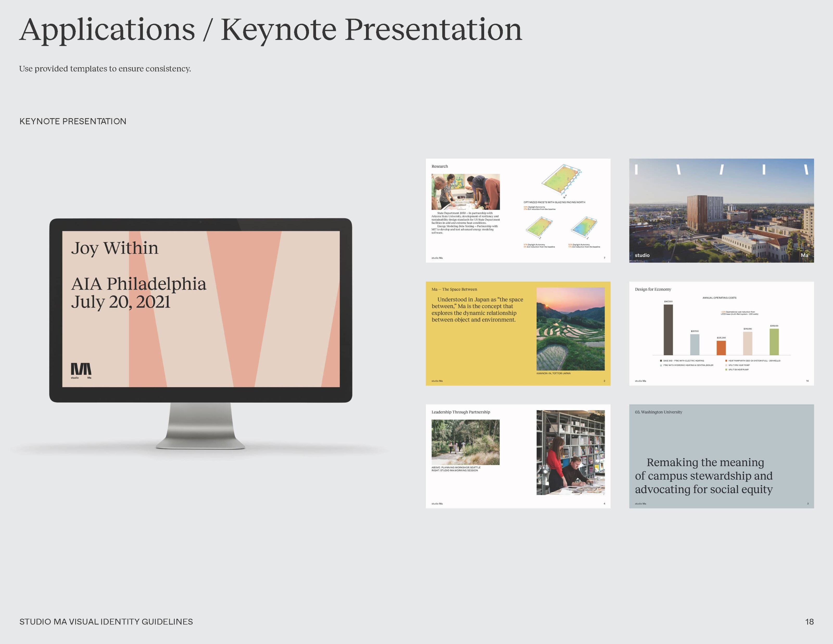The image size is (833, 644).
Task: Select the aerial building photo slide
Action: (721, 210)
